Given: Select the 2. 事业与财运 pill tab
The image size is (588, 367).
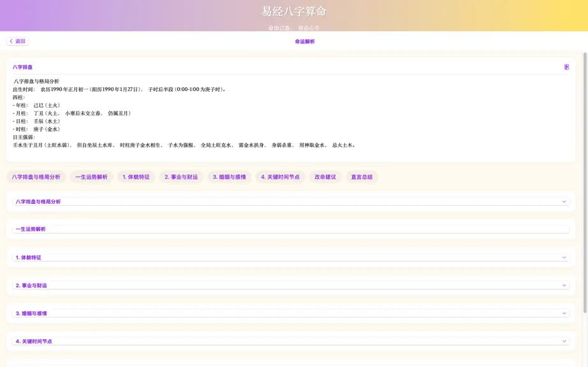Looking at the screenshot, I should 181,176.
